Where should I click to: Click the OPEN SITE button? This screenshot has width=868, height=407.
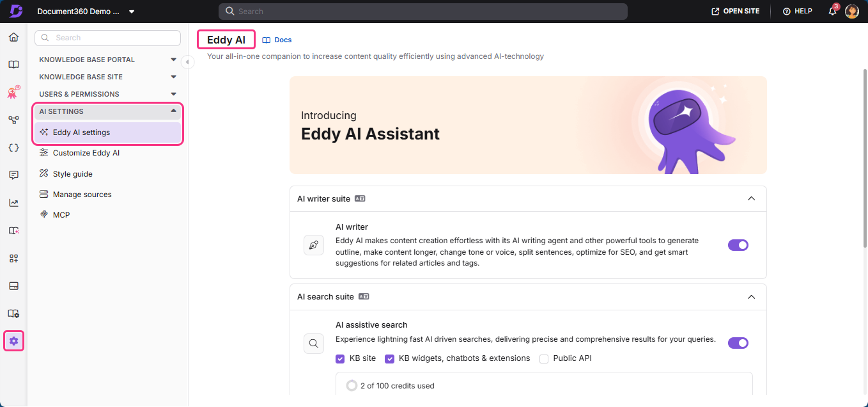(x=734, y=11)
